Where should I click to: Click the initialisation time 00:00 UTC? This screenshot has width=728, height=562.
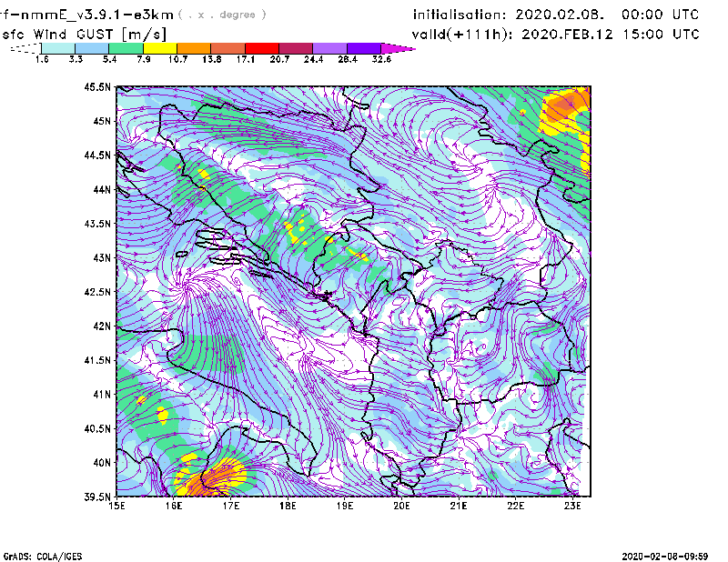[661, 15]
